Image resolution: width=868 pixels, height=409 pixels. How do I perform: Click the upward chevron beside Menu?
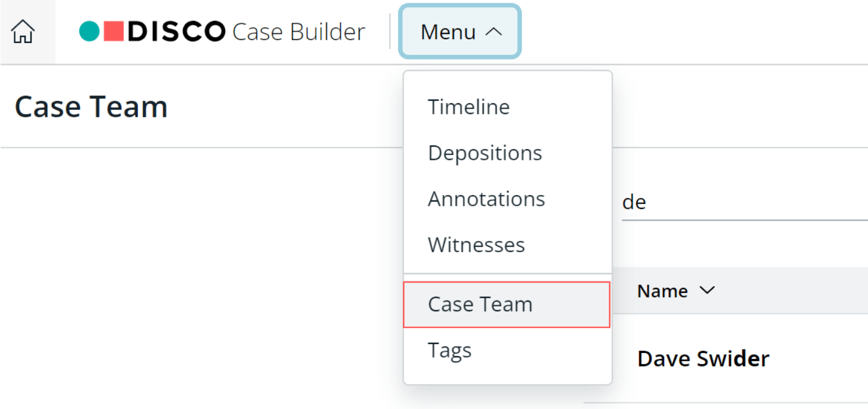pos(494,31)
